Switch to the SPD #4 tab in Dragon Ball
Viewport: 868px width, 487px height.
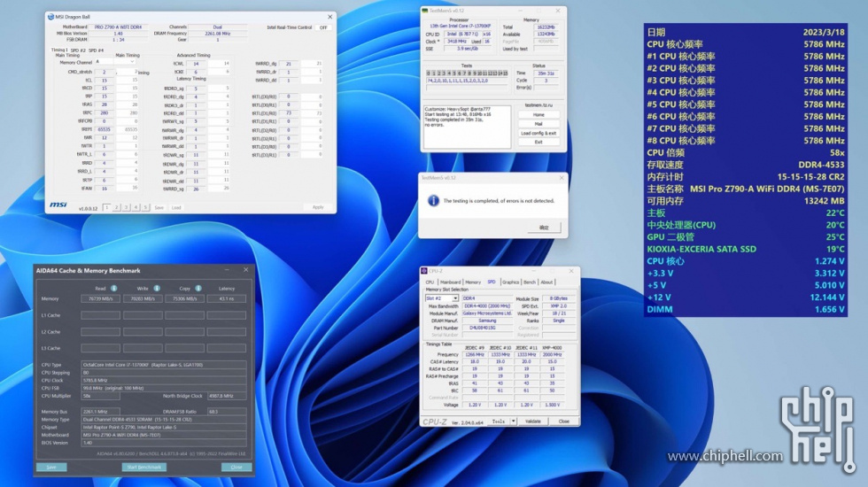click(x=96, y=50)
